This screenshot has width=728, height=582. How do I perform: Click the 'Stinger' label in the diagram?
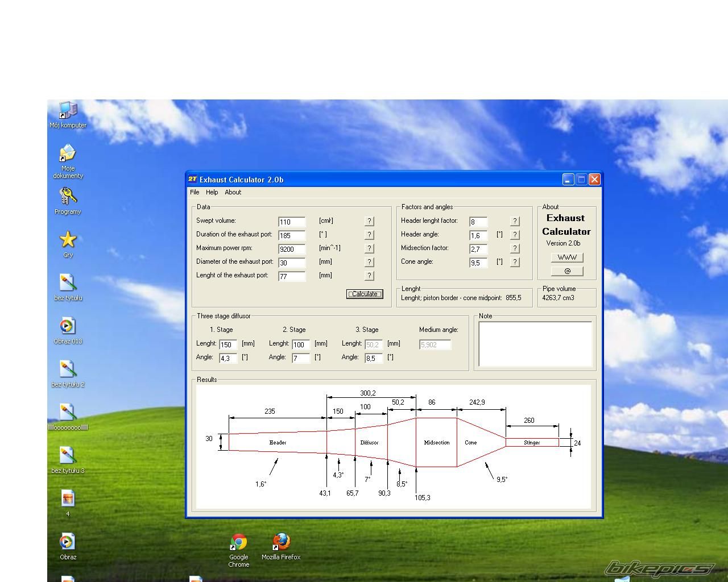(532, 442)
